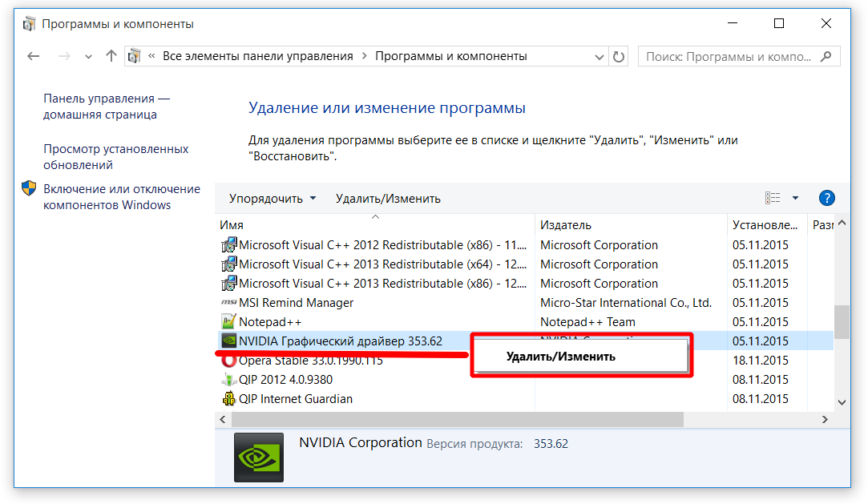This screenshot has width=868, height=504.
Task: Click the Notepad++ program icon
Action: [228, 322]
